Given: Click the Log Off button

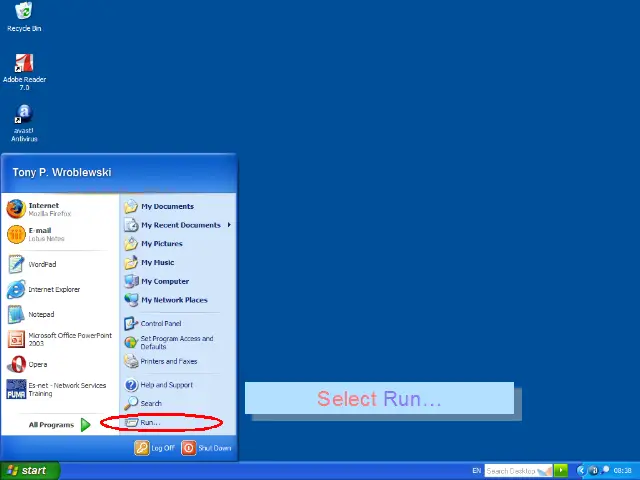Looking at the screenshot, I should click(156, 448).
